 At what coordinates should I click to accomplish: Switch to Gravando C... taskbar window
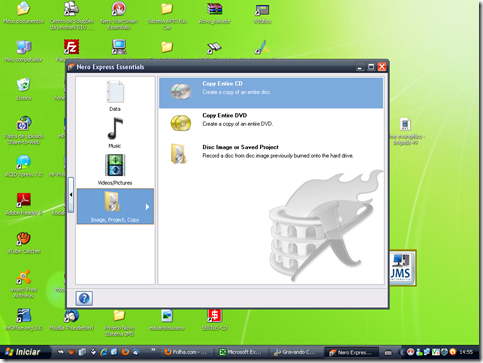pos(296,352)
